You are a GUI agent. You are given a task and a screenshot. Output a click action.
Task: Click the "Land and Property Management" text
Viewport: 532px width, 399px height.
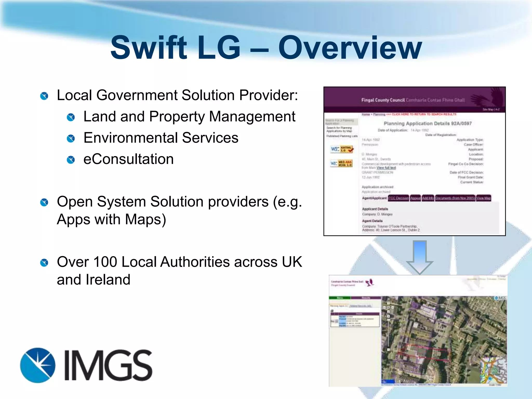(x=189, y=117)
